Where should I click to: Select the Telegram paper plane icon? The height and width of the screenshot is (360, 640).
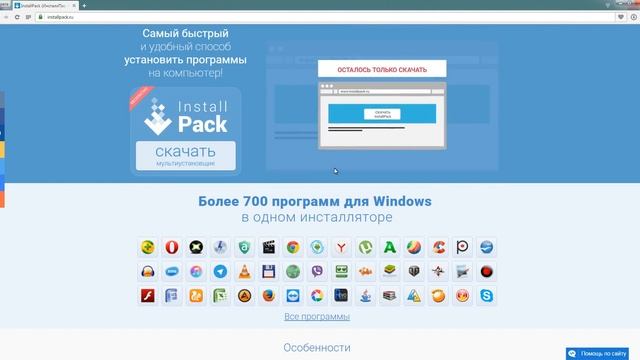pos(220,271)
